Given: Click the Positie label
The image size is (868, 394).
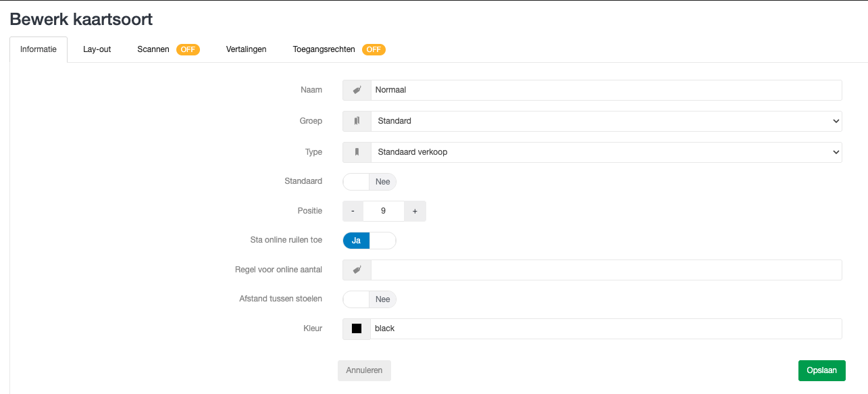Looking at the screenshot, I should pos(310,211).
